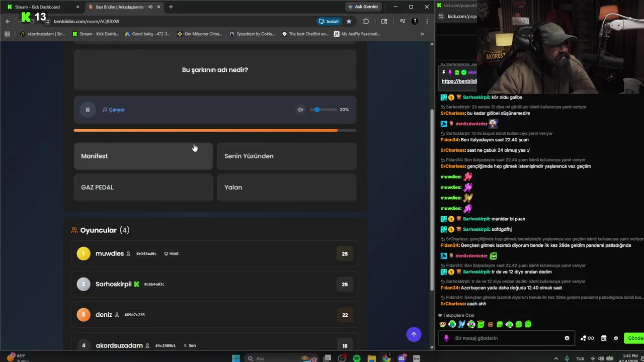Select the first follower emote in chat
The image size is (644, 362).
[x=443, y=324]
